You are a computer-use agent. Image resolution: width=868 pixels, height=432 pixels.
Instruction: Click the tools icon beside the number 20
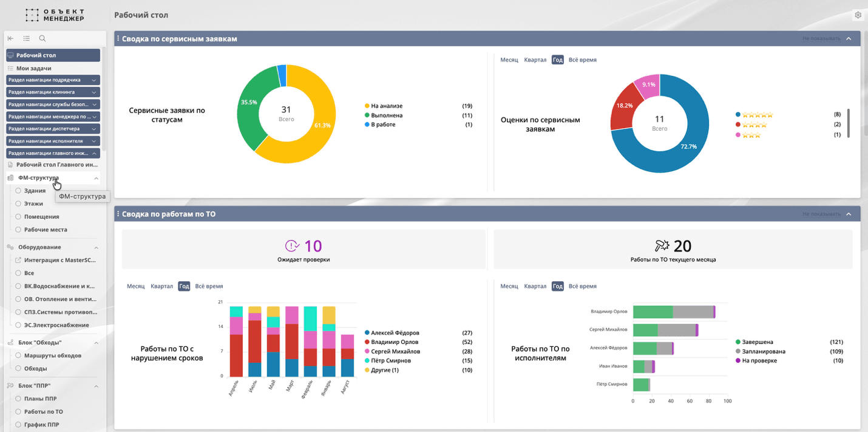[x=662, y=245]
